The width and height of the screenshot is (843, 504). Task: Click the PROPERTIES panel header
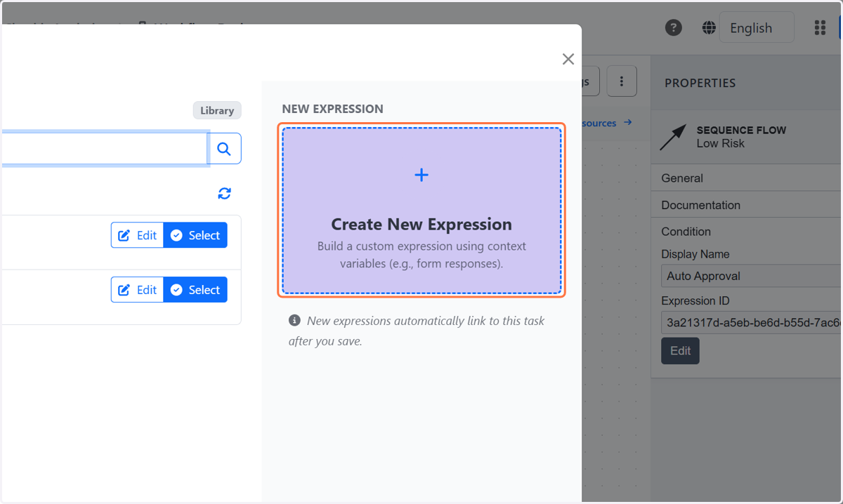click(700, 83)
